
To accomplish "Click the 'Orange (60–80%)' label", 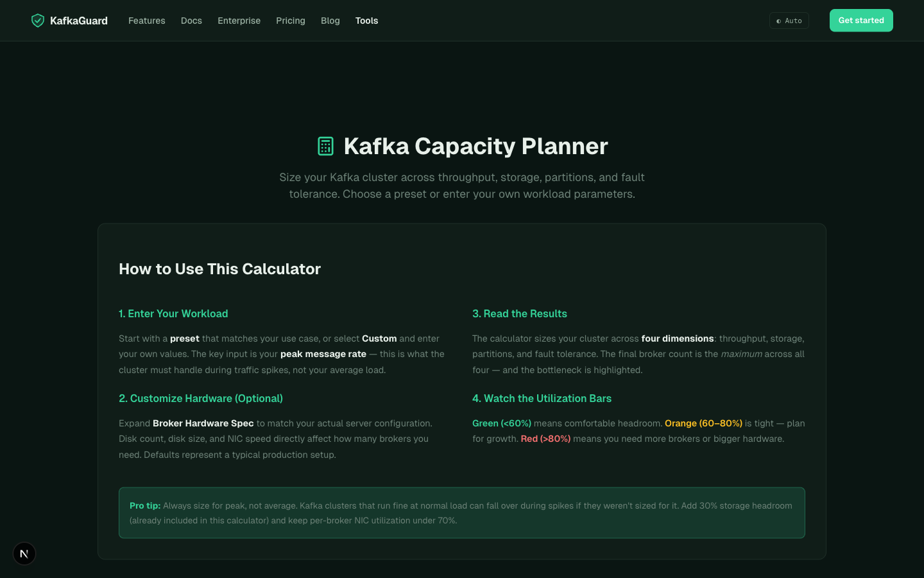I will pos(703,423).
